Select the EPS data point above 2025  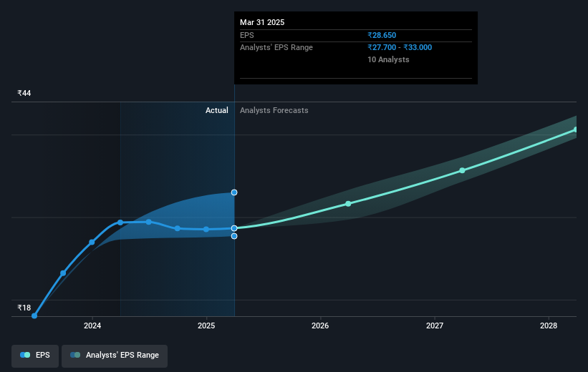(206, 229)
